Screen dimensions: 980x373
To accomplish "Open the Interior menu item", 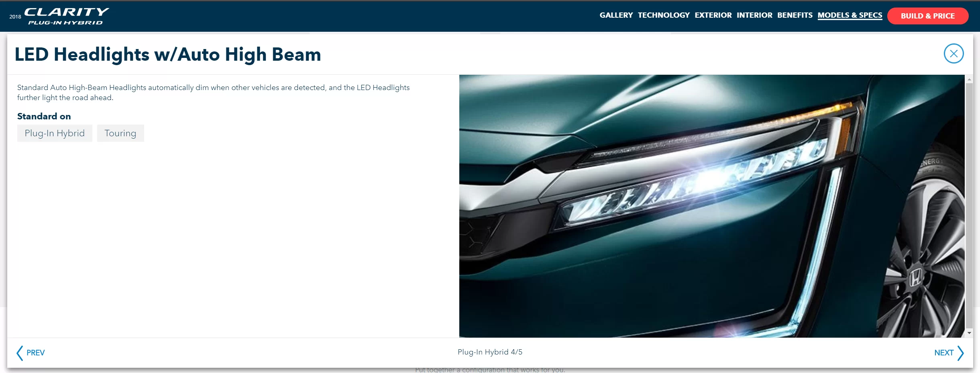I will pos(754,15).
